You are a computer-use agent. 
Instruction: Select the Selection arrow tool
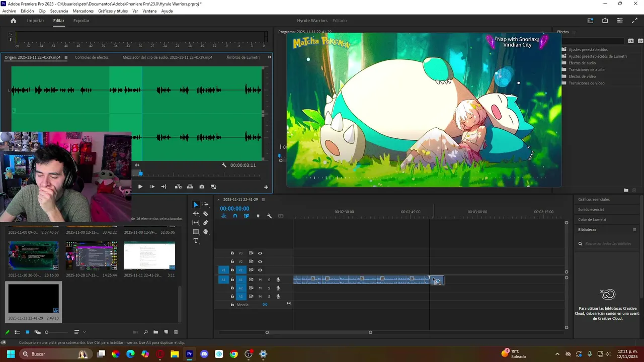coord(196,205)
